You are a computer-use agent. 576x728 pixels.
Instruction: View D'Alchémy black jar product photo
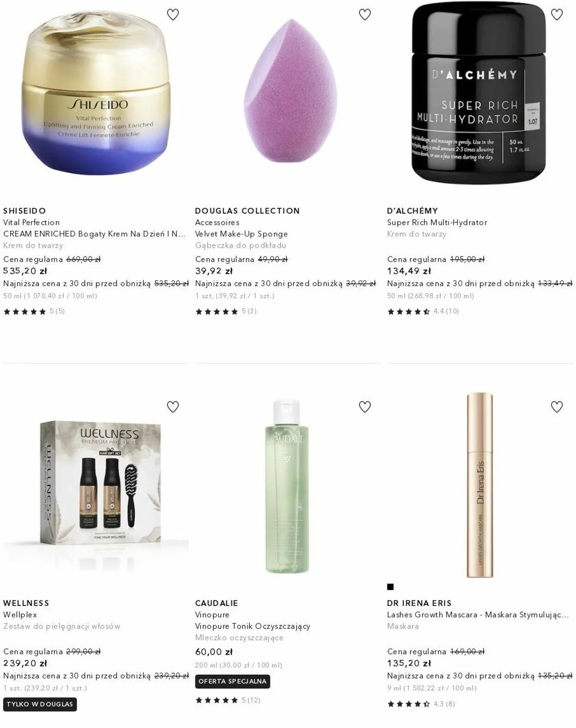(x=478, y=92)
